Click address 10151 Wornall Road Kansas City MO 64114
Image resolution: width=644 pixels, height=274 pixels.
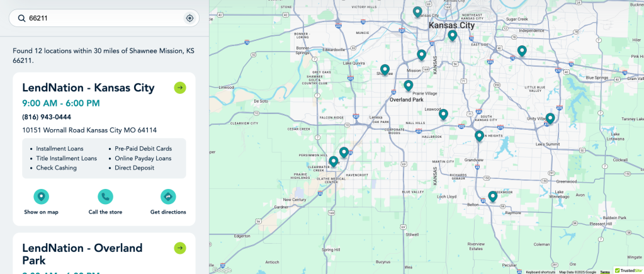coord(89,130)
